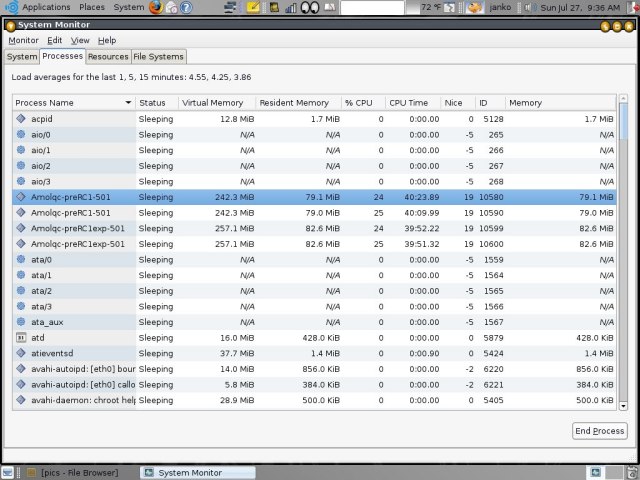Click user name janko in panel
This screenshot has width=640, height=480.
click(500, 7)
